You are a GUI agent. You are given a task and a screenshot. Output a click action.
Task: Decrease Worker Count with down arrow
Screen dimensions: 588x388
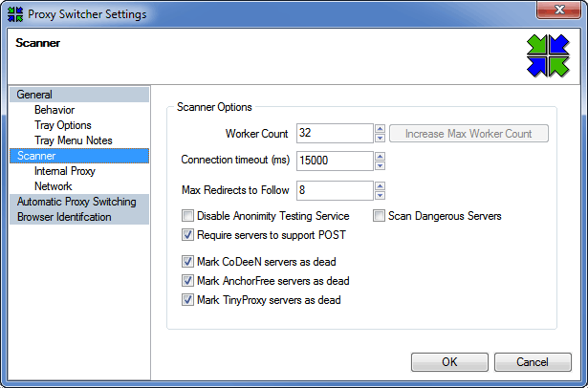click(x=380, y=138)
